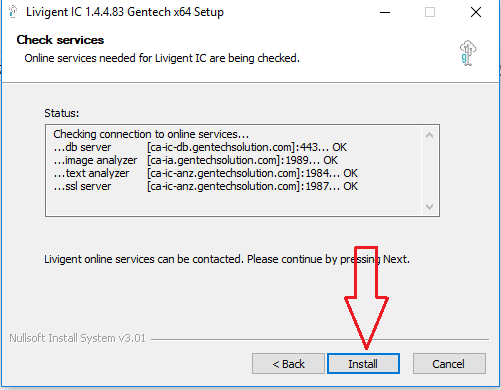Viewport: 501px width, 390px height.
Task: Select the db server status line
Action: pyautogui.click(x=200, y=147)
